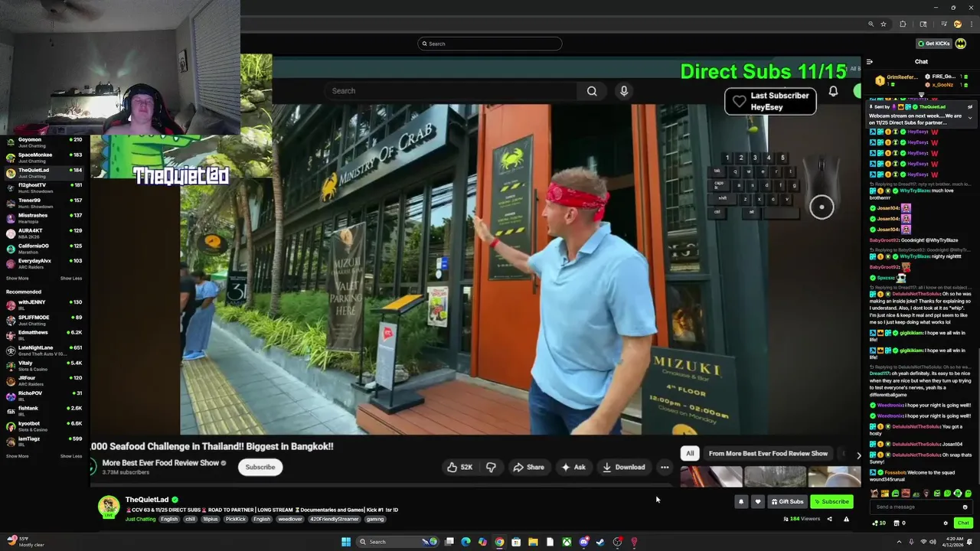Open the browser extensions puzzle icon
Screen dimensions: 980x551
click(x=903, y=24)
